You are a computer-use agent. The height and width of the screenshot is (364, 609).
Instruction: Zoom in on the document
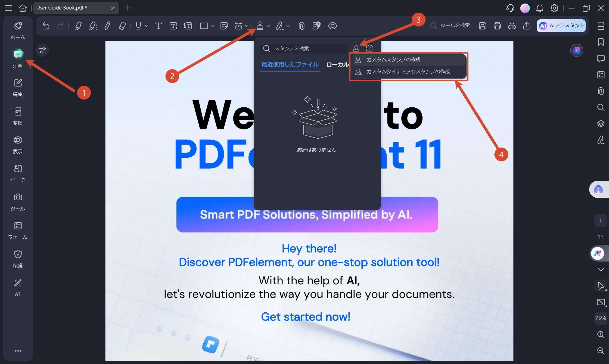(x=601, y=334)
